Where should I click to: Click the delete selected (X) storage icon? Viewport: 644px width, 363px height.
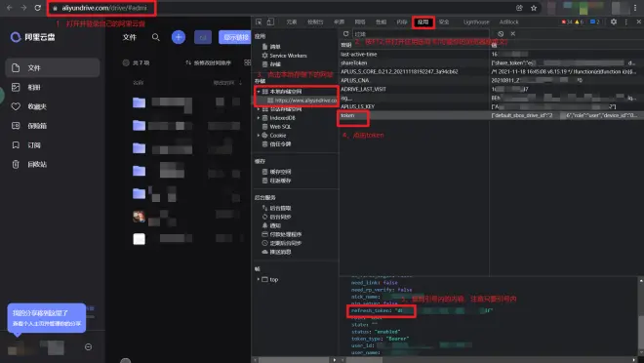513,34
